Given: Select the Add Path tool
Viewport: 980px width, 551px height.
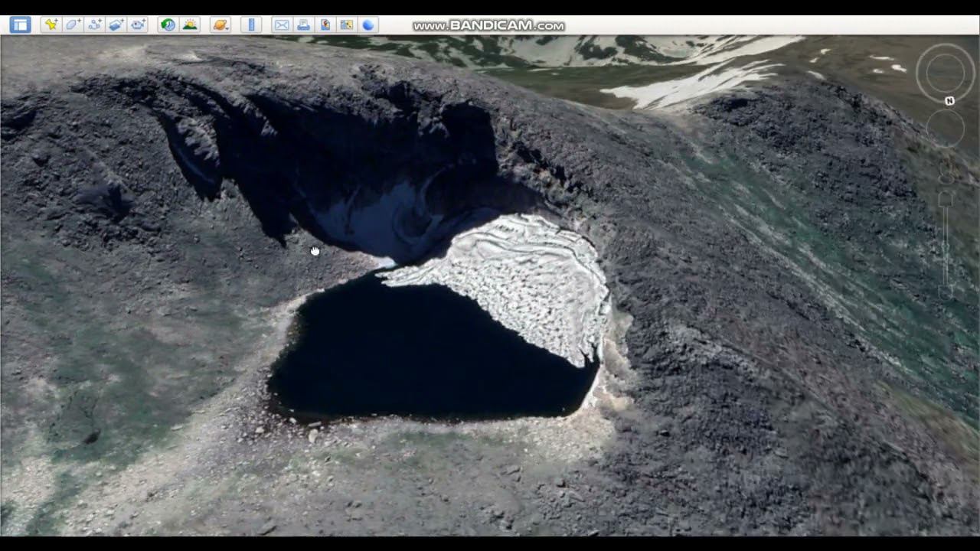Looking at the screenshot, I should click(94, 24).
